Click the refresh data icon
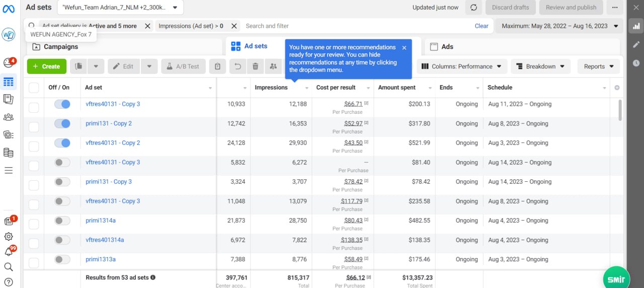This screenshot has height=288, width=644. pyautogui.click(x=473, y=8)
